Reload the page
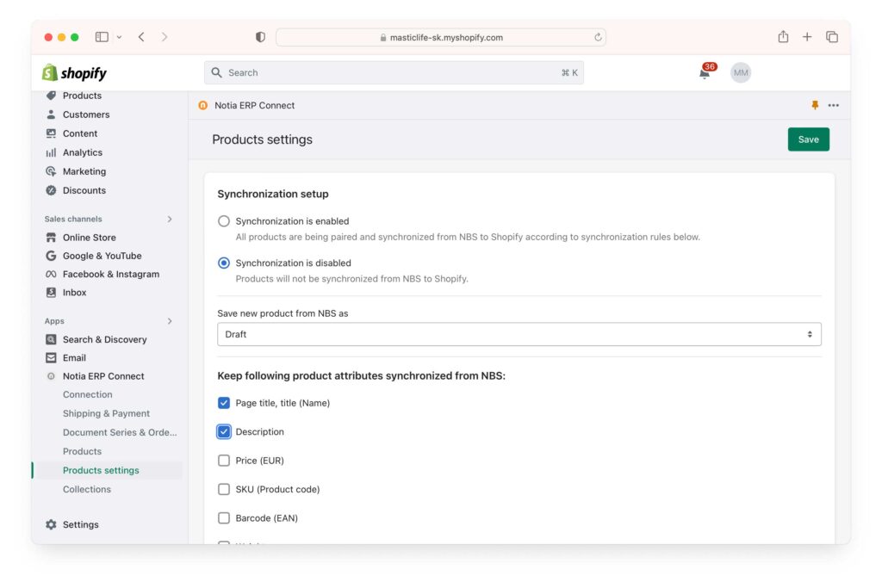882x588 pixels. tap(598, 37)
